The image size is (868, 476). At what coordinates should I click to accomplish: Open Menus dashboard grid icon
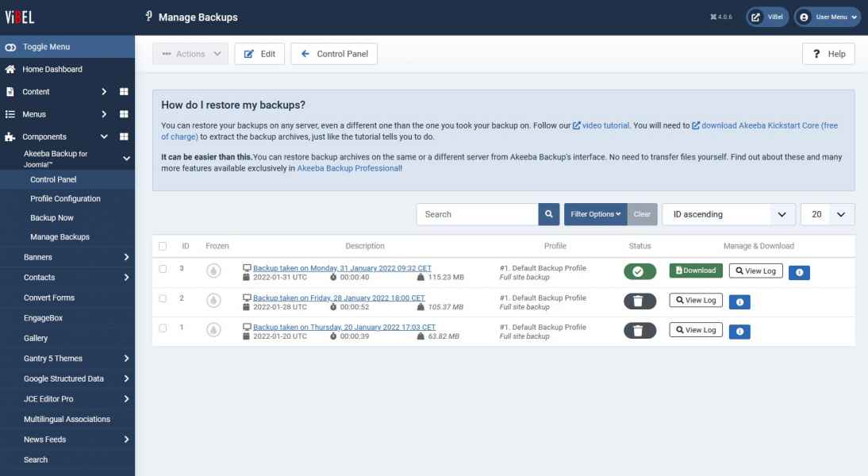click(124, 114)
